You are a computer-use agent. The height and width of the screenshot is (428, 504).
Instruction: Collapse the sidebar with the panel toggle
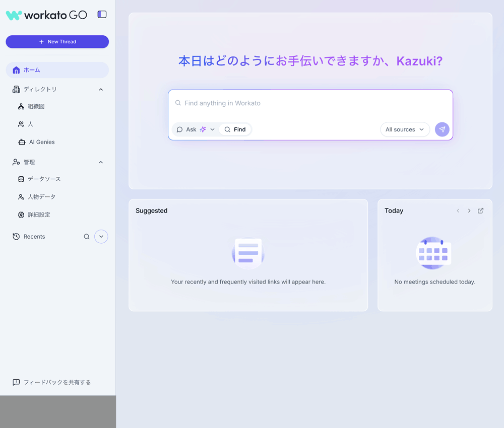102,14
